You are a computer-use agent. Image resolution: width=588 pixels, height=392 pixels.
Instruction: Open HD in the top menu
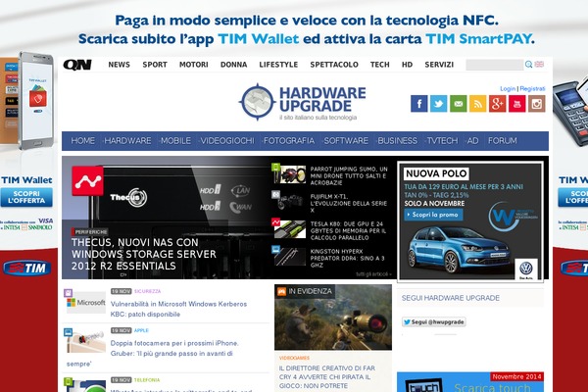[407, 65]
